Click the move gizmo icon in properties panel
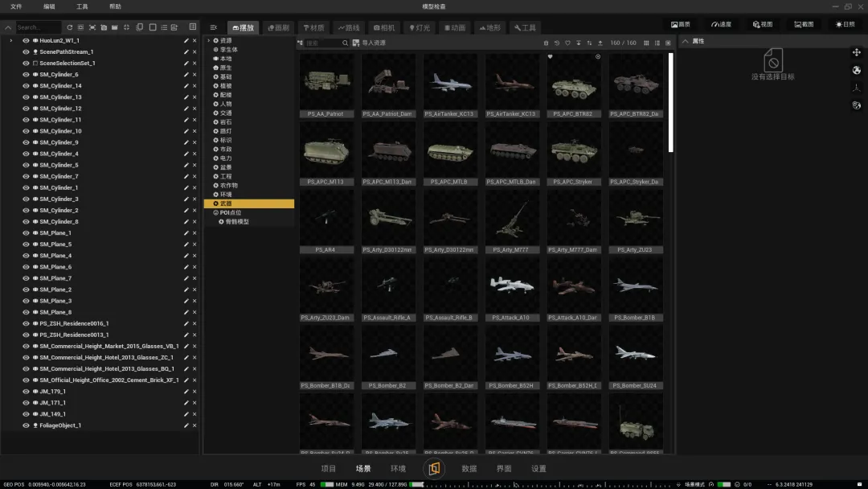The width and height of the screenshot is (868, 489). [x=857, y=52]
